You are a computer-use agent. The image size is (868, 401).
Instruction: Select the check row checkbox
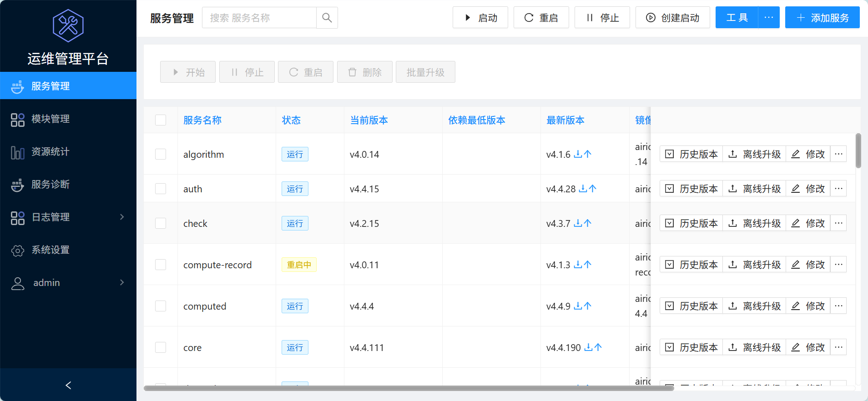(x=161, y=223)
